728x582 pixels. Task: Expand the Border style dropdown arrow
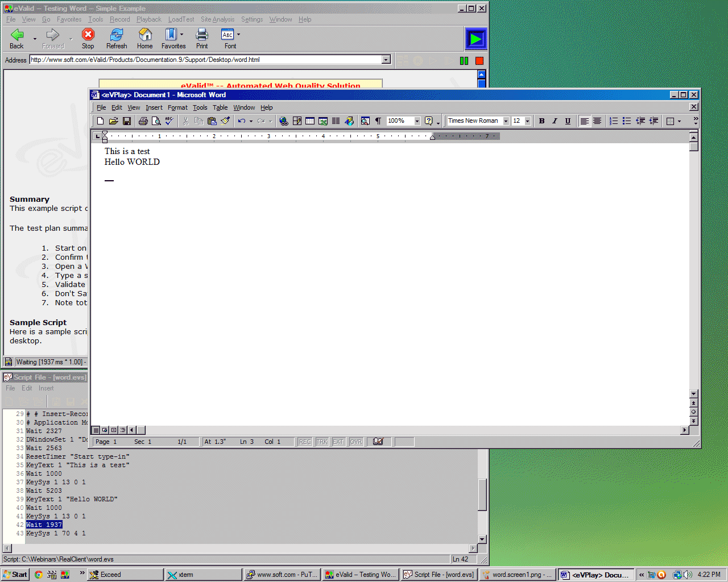tap(679, 121)
